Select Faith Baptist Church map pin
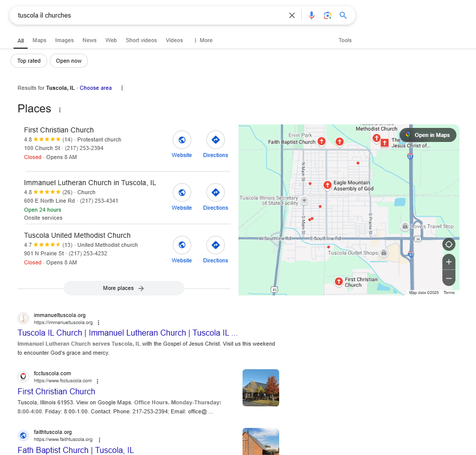The width and height of the screenshot is (476, 455). pyautogui.click(x=321, y=141)
